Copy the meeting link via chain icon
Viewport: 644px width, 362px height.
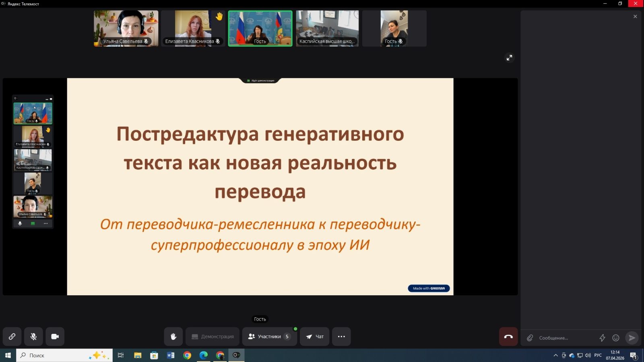pyautogui.click(x=12, y=337)
